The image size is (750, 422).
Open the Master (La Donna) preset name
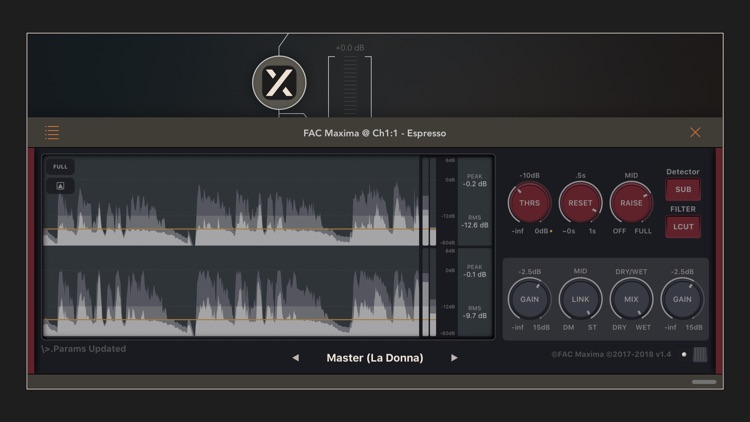pos(375,358)
